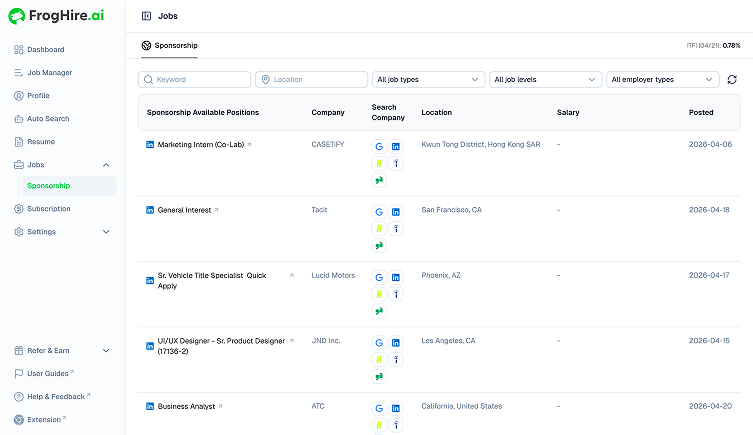Open Marketing Intern (Co-Lab) job posting
This screenshot has height=435, width=753.
click(201, 145)
